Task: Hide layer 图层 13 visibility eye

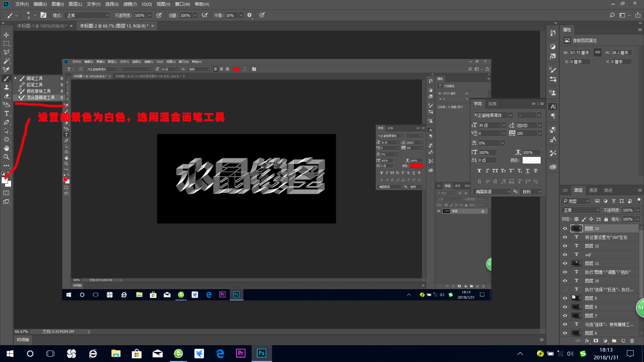Action: point(565,229)
